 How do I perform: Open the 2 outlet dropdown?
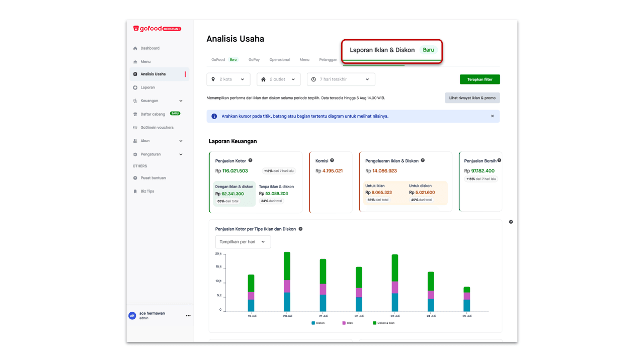pos(278,79)
